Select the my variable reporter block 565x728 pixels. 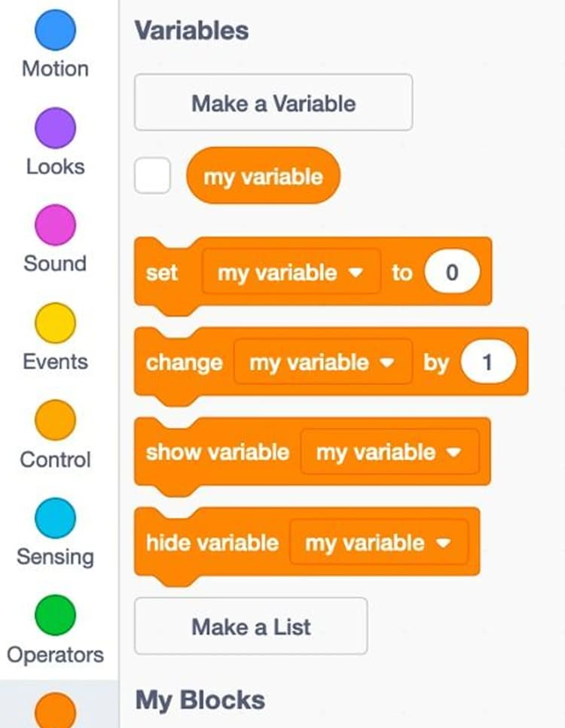click(x=263, y=176)
